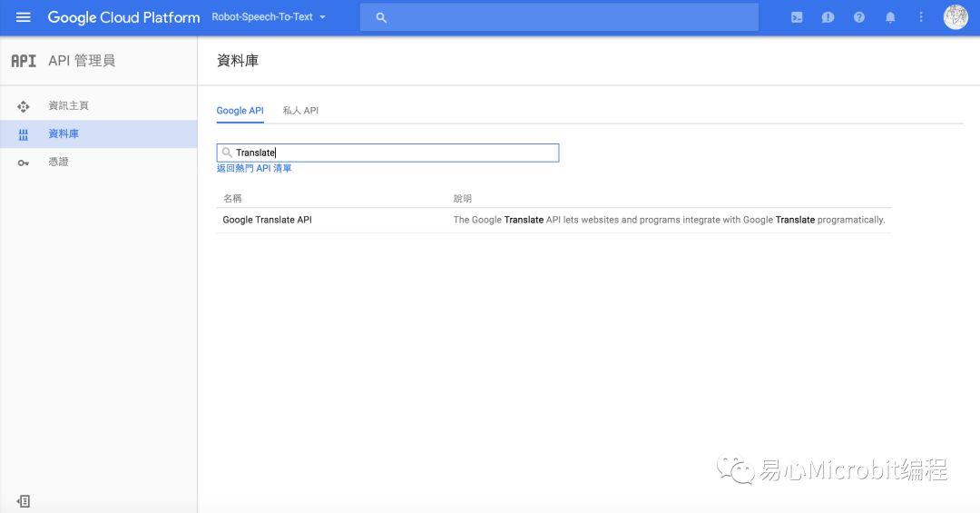Click the library icon beside 資料庫
Viewport: 980px width, 513px height.
(23, 134)
